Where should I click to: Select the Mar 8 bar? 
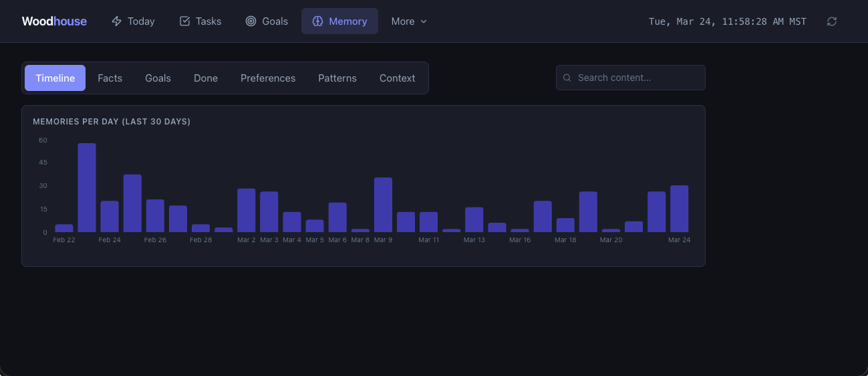[x=360, y=230]
